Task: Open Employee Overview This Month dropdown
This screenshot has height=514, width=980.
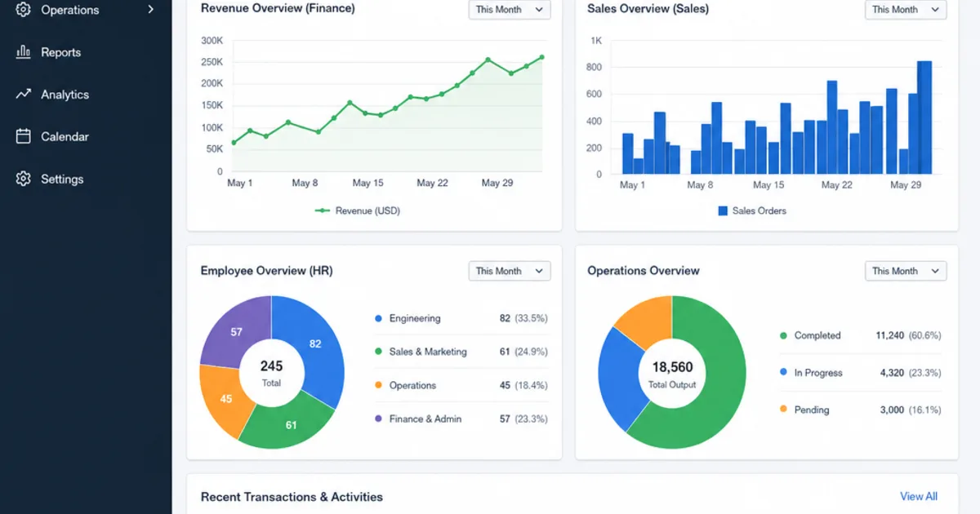Action: click(x=510, y=271)
